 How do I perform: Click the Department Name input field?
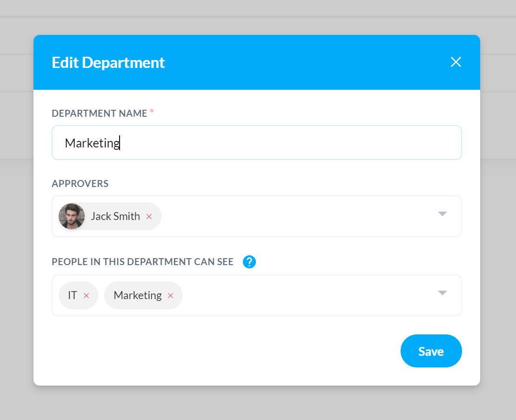pyautogui.click(x=257, y=143)
